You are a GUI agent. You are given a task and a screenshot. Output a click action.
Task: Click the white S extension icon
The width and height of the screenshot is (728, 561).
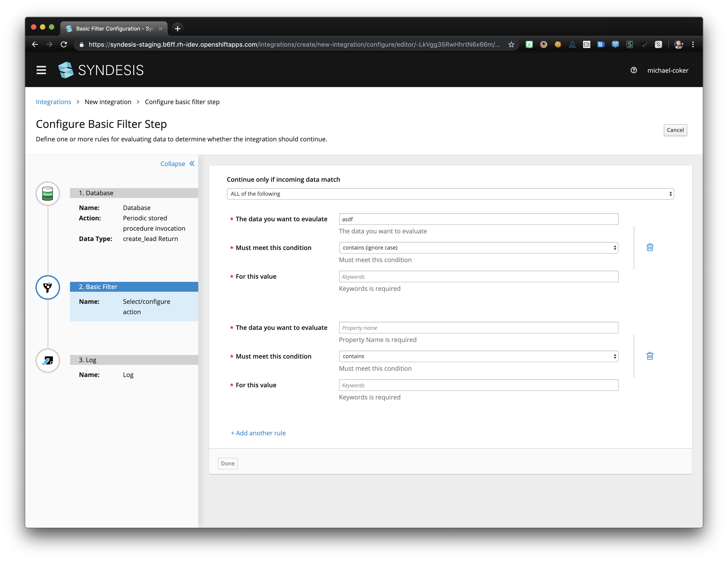point(658,44)
